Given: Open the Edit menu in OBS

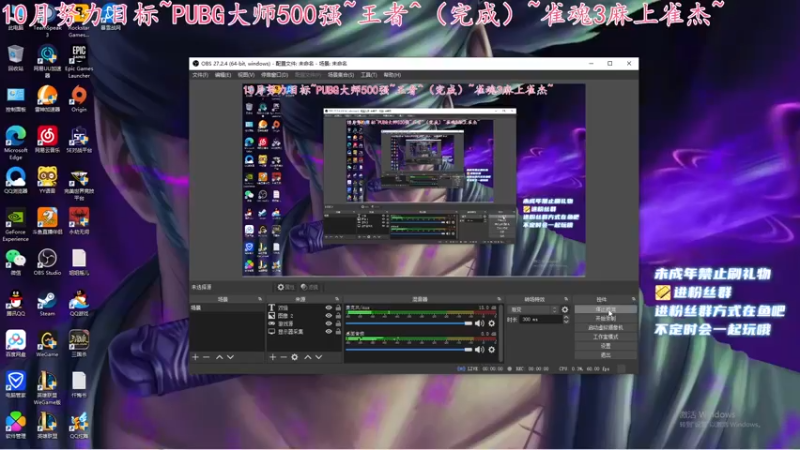Looking at the screenshot, I should [222, 75].
